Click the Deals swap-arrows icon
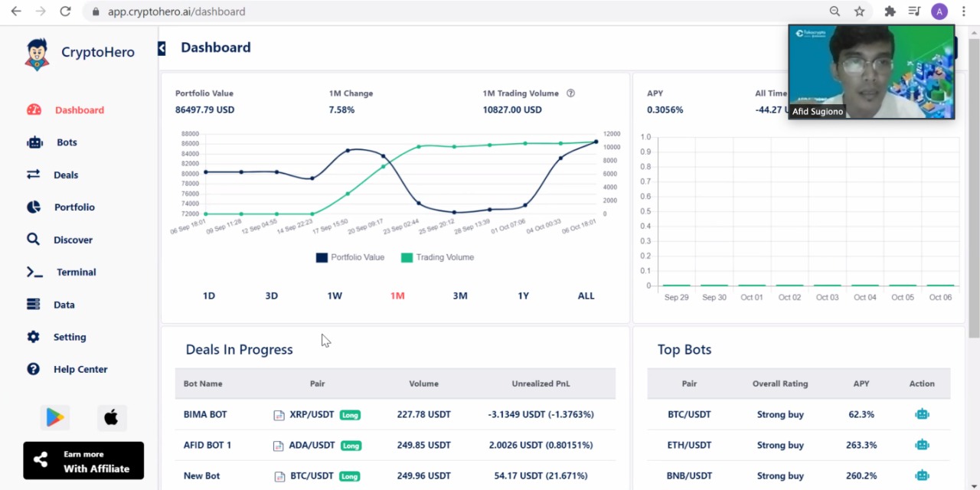 click(33, 175)
